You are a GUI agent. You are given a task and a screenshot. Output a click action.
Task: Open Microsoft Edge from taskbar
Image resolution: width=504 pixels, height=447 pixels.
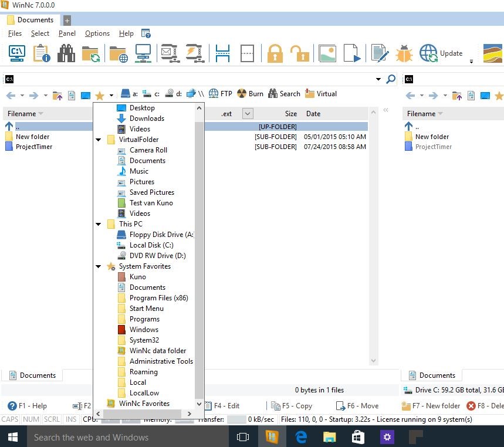tap(301, 436)
